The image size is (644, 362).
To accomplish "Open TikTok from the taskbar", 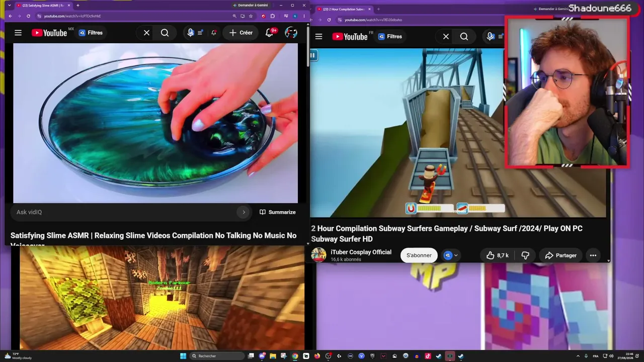I will [x=428, y=356].
